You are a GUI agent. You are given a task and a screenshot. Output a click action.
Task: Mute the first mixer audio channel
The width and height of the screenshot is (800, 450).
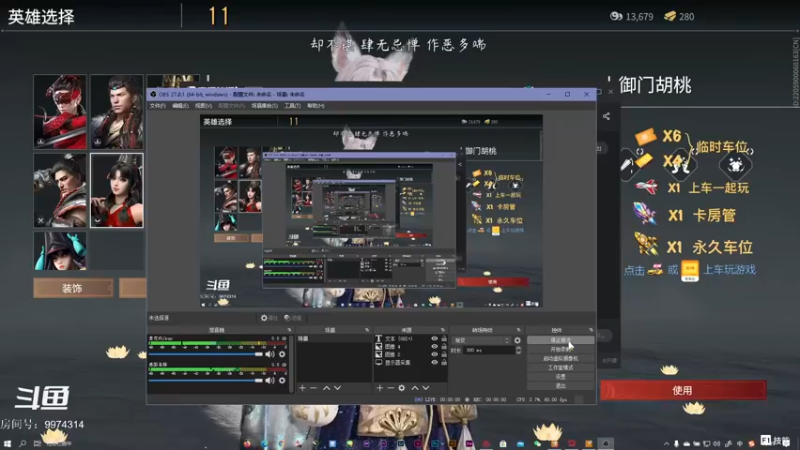click(x=270, y=354)
